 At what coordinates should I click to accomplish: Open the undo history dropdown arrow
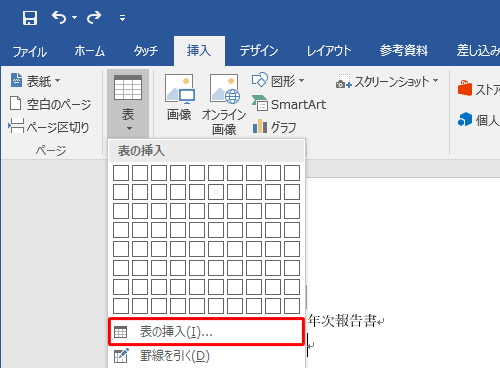[74, 17]
